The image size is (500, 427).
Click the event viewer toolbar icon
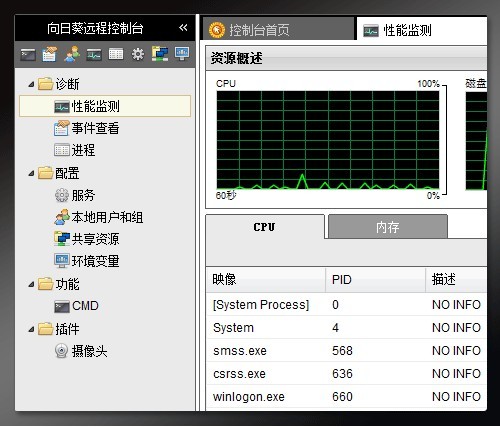(x=50, y=54)
